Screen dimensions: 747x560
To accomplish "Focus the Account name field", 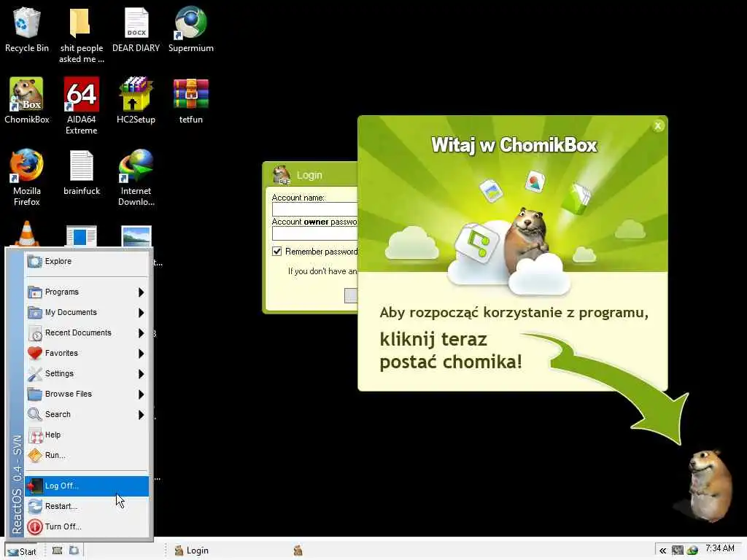I will point(314,209).
